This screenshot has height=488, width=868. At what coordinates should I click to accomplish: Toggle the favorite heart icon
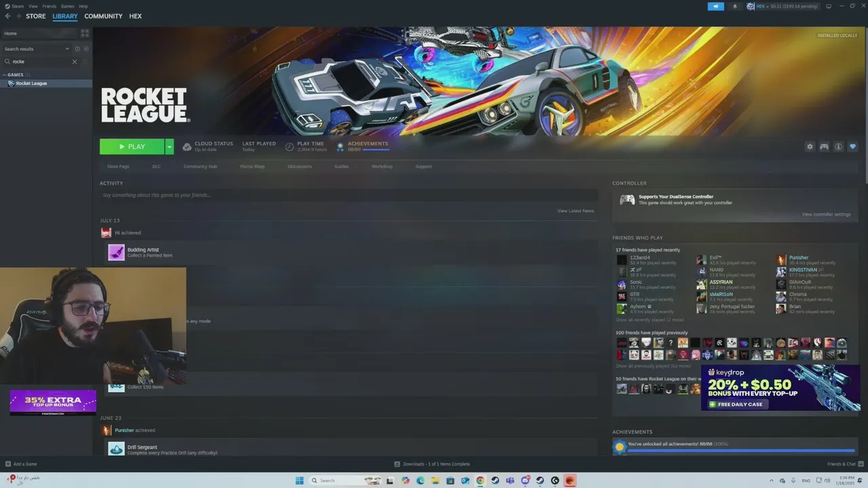853,146
